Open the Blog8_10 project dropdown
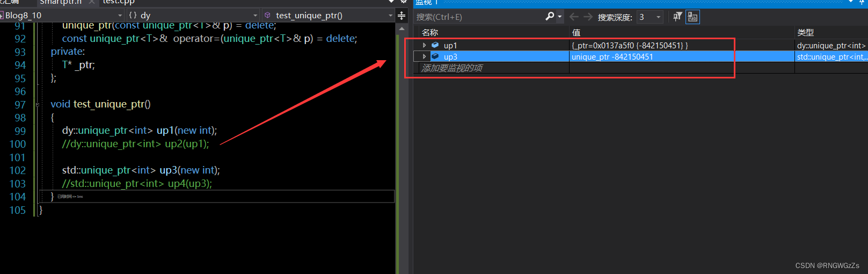This screenshot has width=868, height=274. tap(62, 15)
